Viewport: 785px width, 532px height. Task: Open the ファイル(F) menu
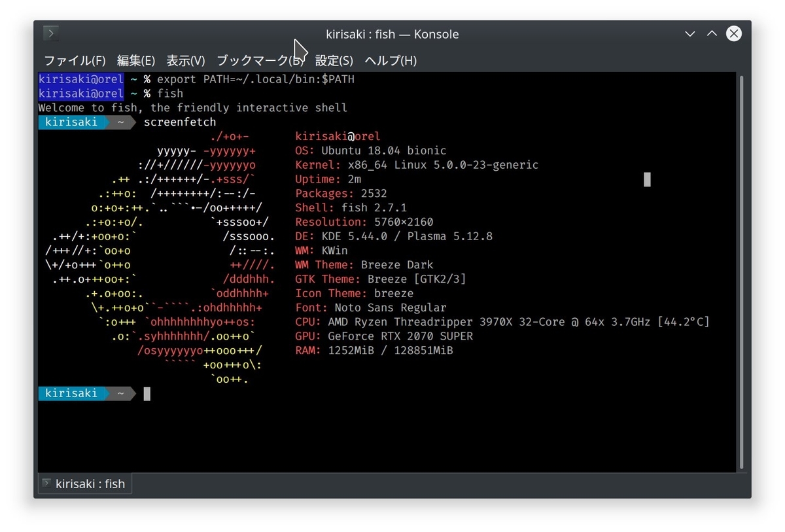click(x=75, y=61)
